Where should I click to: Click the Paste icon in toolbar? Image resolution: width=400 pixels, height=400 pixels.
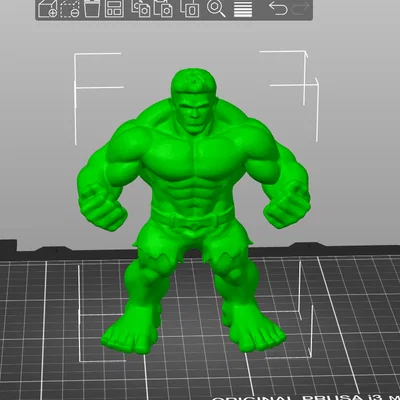point(163,8)
